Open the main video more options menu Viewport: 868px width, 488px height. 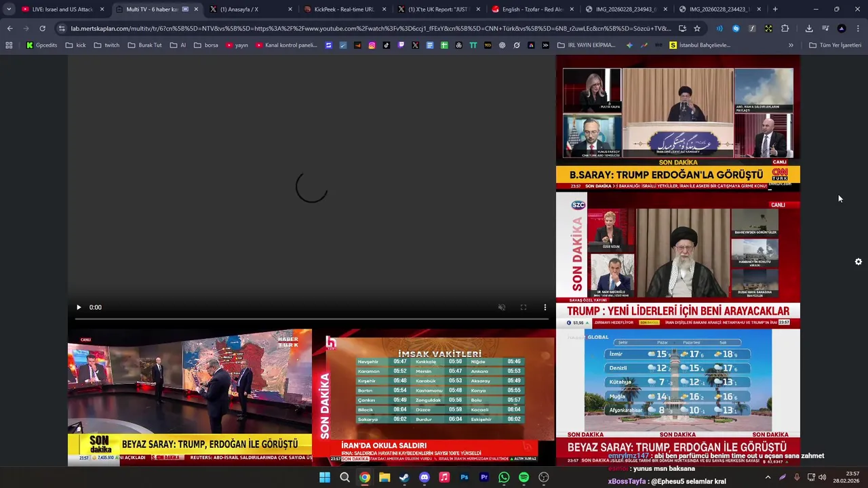[x=545, y=307]
